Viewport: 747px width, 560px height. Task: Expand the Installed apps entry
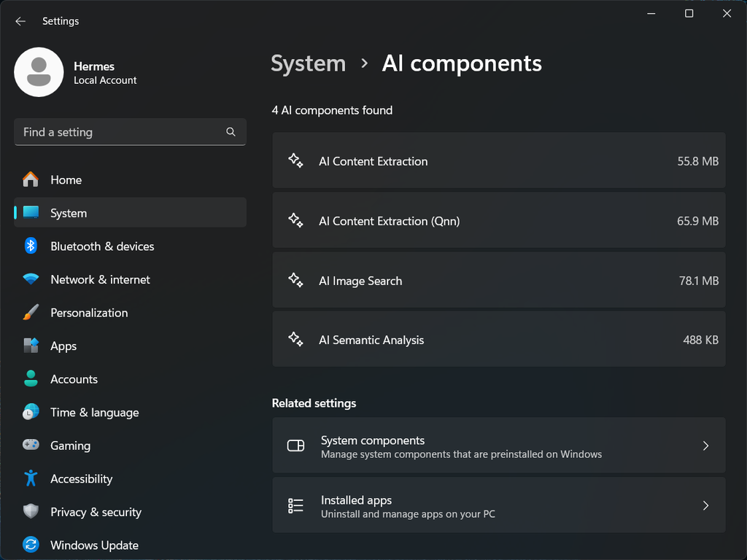499,505
